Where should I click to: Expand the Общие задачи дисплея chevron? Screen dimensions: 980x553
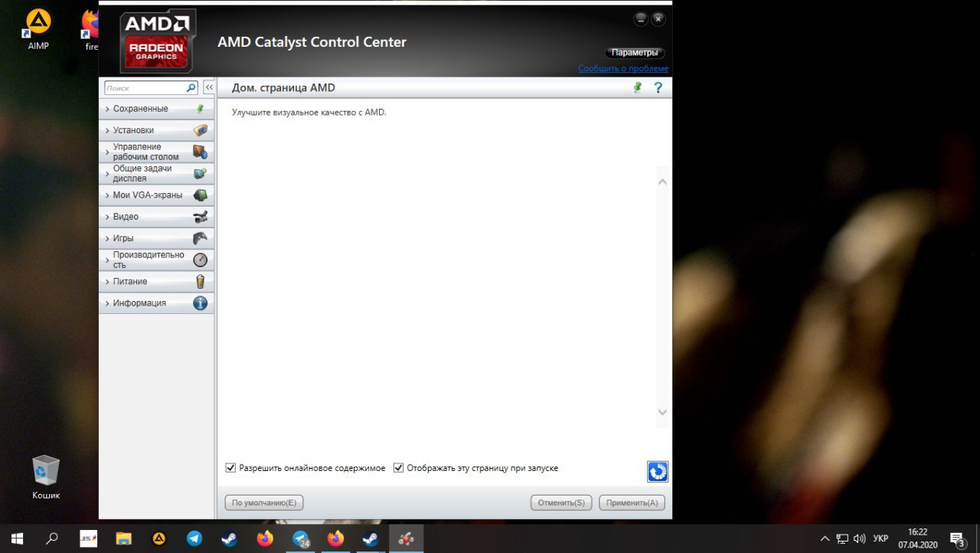click(107, 173)
